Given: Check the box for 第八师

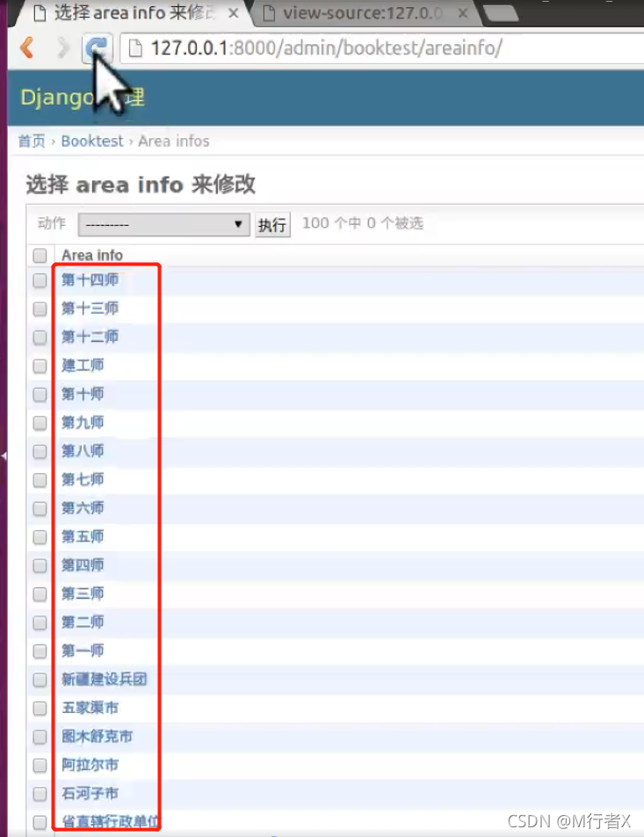Looking at the screenshot, I should [40, 452].
